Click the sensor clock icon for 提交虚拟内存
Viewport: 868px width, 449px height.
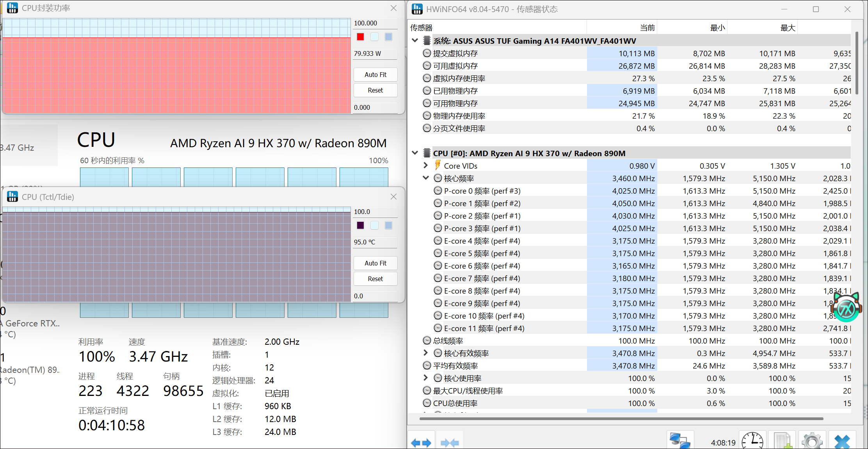[x=427, y=53]
